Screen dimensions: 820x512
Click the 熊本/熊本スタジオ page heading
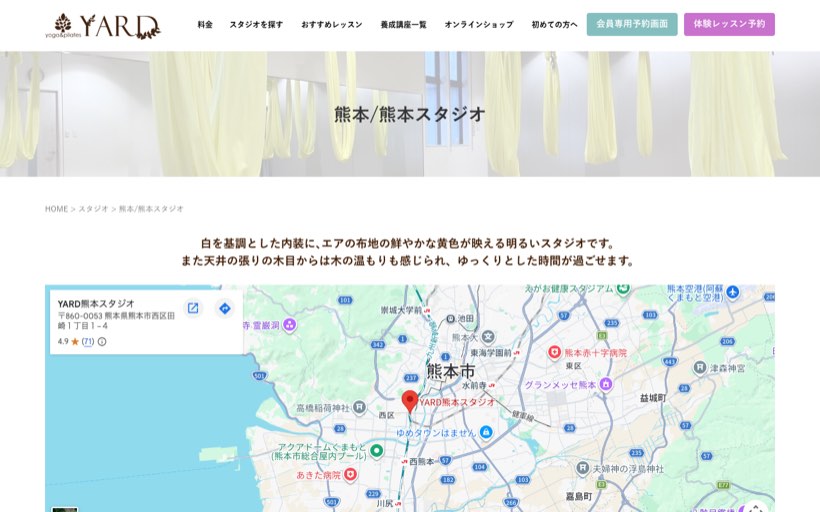point(410,114)
